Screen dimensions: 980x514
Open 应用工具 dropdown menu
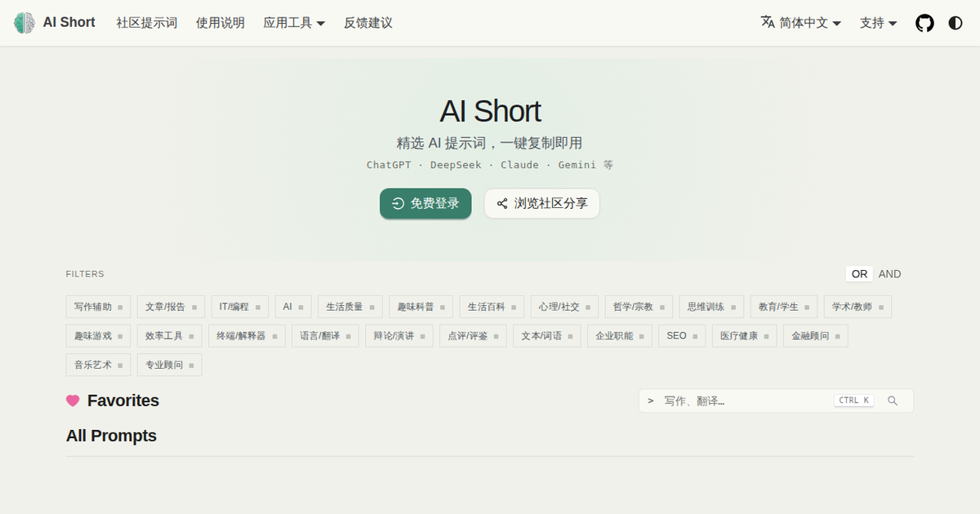(x=294, y=23)
